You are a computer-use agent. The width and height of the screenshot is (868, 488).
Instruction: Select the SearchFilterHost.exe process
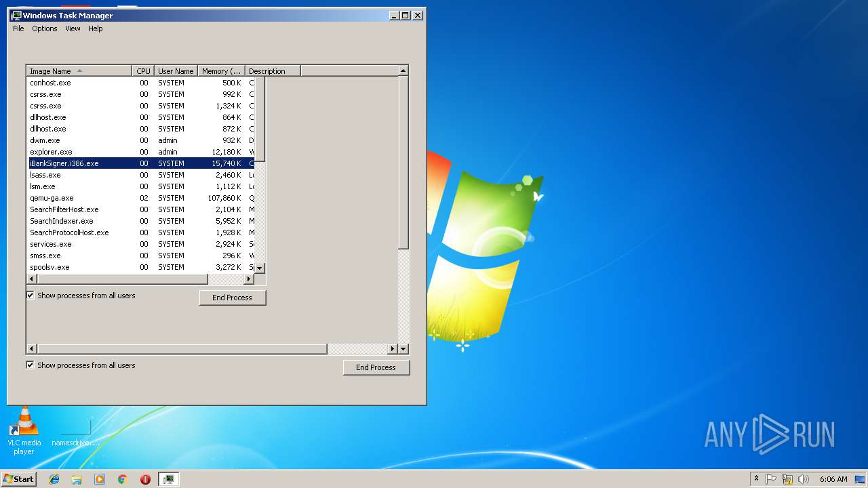[140, 209]
